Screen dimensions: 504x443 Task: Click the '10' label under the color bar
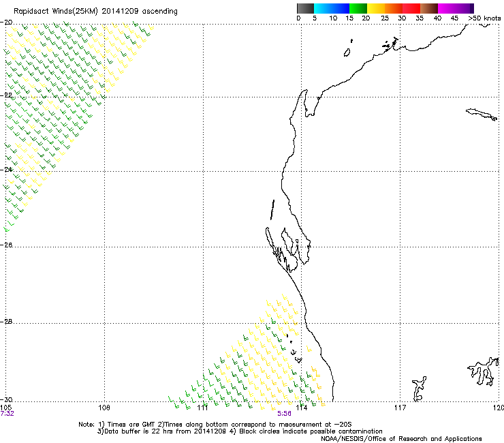tap(333, 18)
